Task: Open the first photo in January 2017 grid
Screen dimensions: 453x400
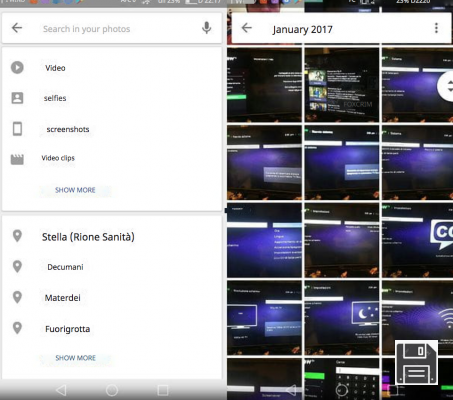Action: point(264,85)
